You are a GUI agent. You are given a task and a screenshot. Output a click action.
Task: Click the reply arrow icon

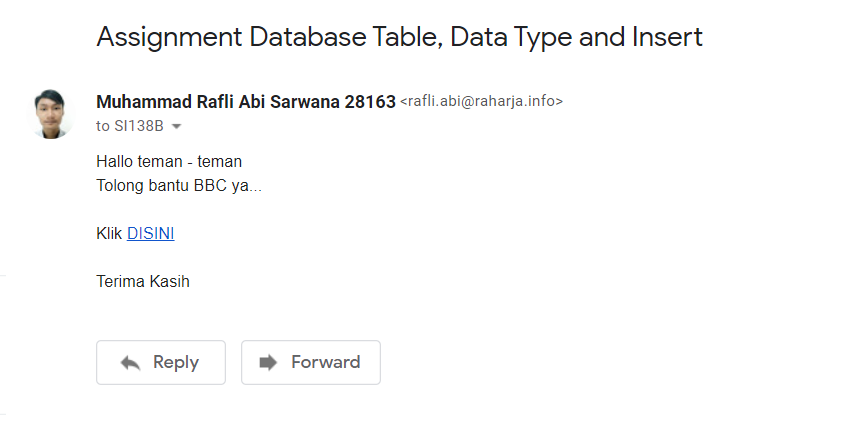(x=130, y=363)
